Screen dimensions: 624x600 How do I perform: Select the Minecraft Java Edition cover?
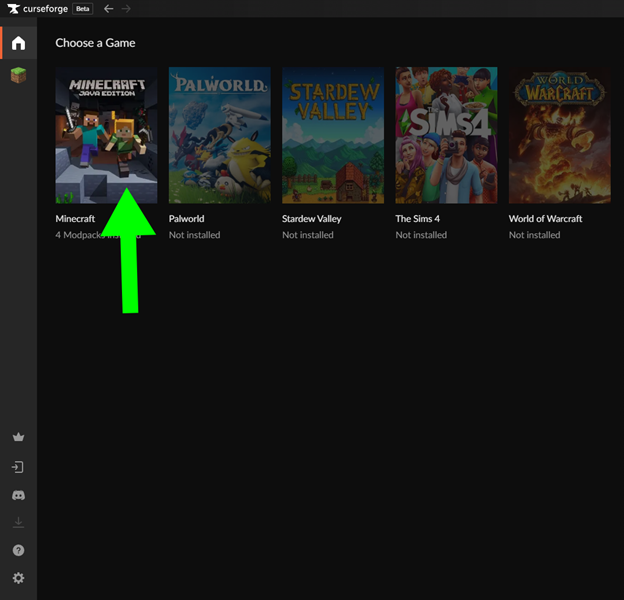(x=106, y=135)
